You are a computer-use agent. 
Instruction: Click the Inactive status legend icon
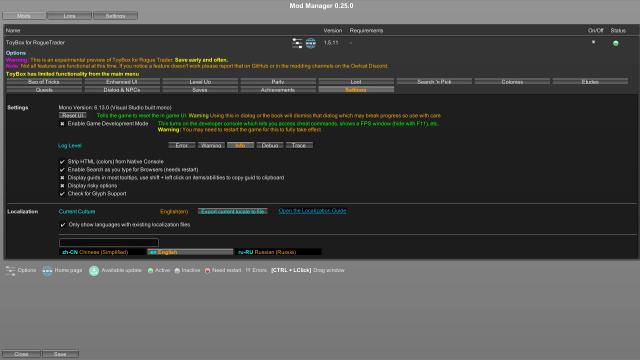point(177,271)
